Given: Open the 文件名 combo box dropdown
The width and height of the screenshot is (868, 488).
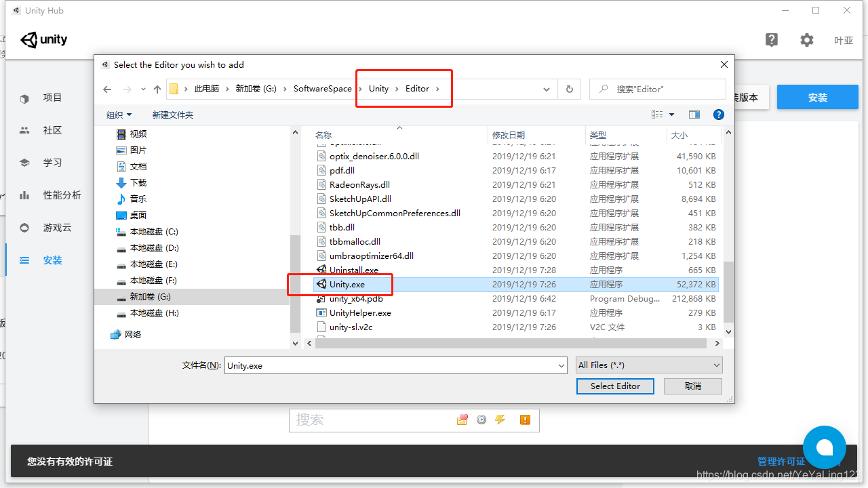Looking at the screenshot, I should click(x=561, y=365).
